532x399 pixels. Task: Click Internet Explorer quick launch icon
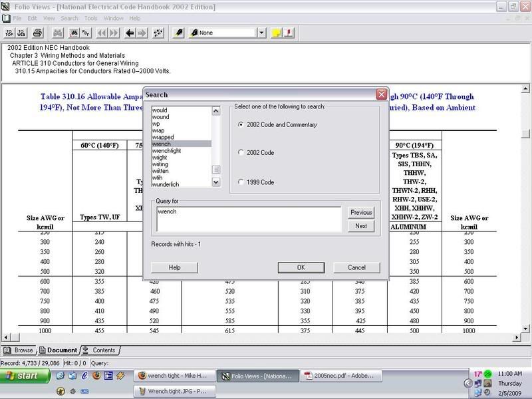(84, 376)
